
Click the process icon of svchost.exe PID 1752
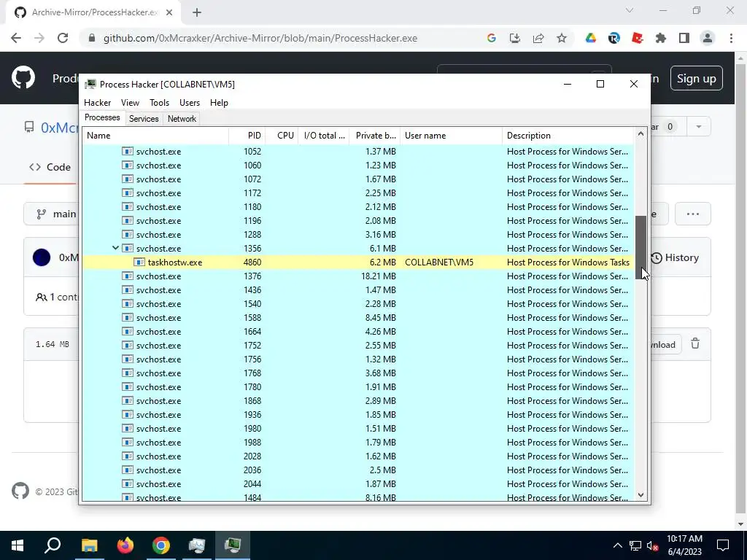127,345
